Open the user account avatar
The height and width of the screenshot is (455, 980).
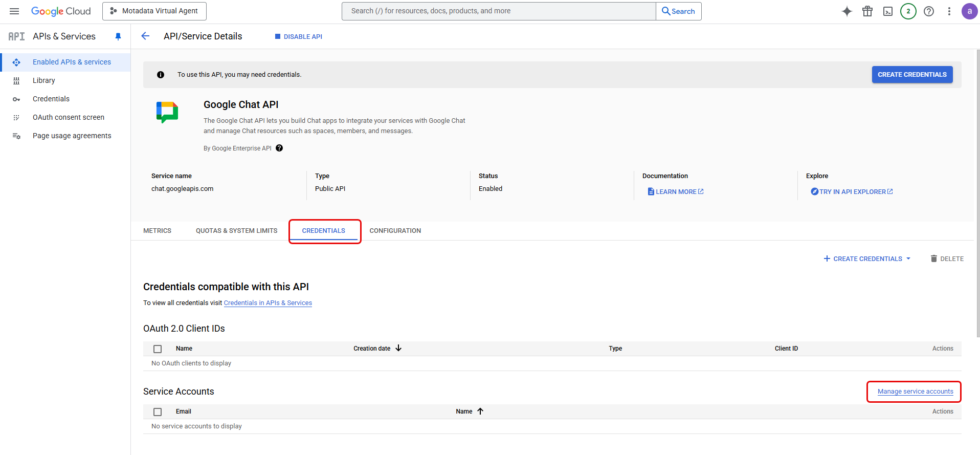(970, 11)
